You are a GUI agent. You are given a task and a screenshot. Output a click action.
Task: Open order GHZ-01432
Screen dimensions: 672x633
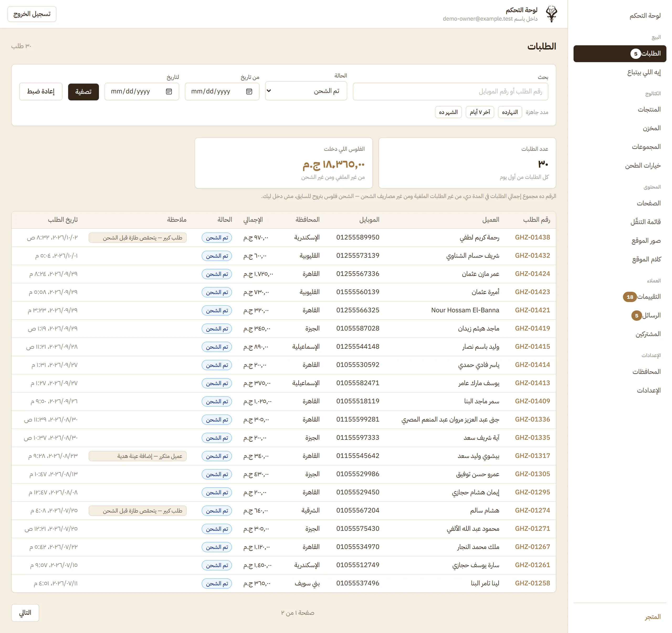[x=532, y=256]
